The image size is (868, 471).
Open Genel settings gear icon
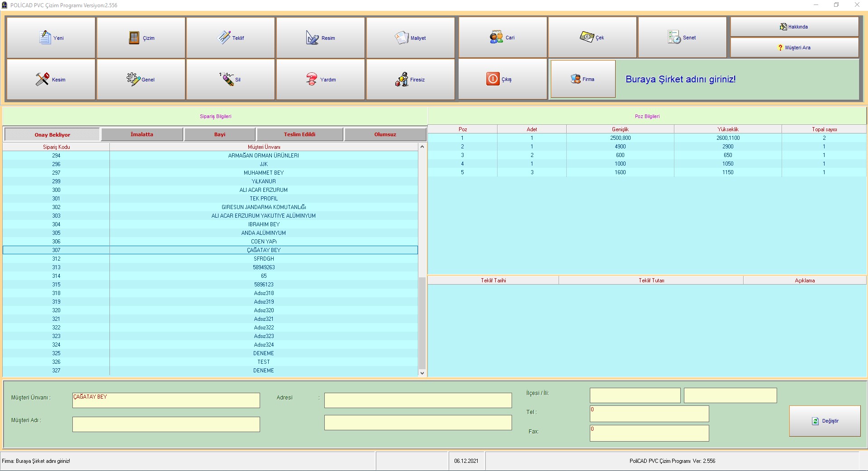tap(133, 79)
